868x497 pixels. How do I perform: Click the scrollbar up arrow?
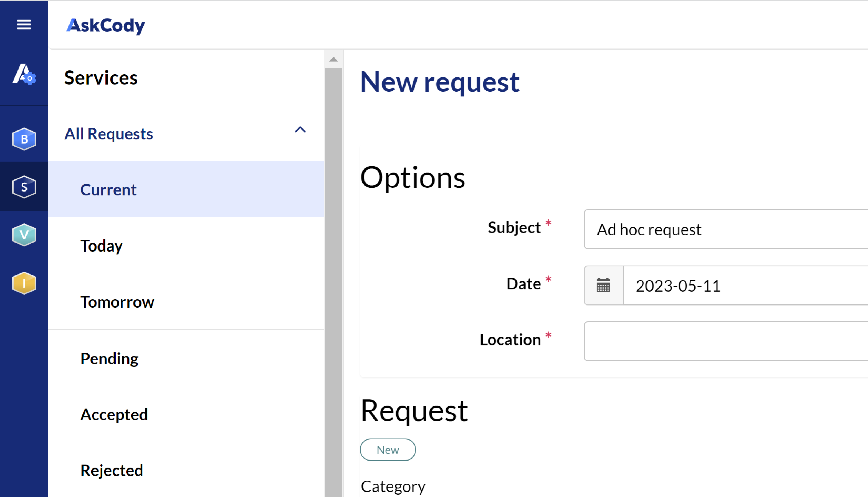[333, 59]
